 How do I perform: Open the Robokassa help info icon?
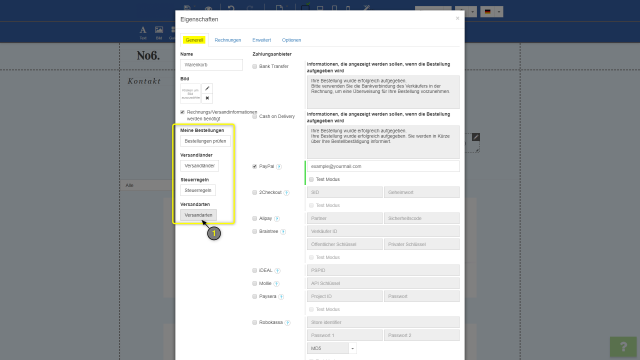point(287,323)
